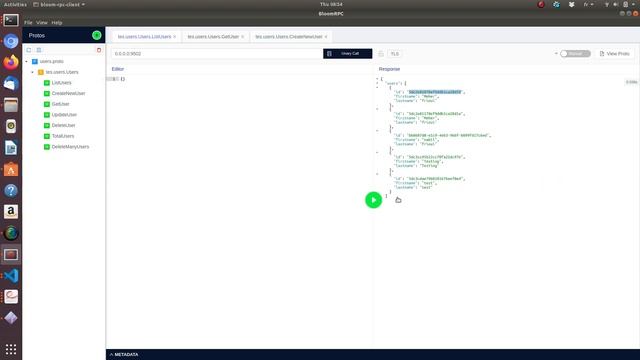Viewport: 640px width, 360px height.
Task: Open the File menu
Action: [x=28, y=22]
